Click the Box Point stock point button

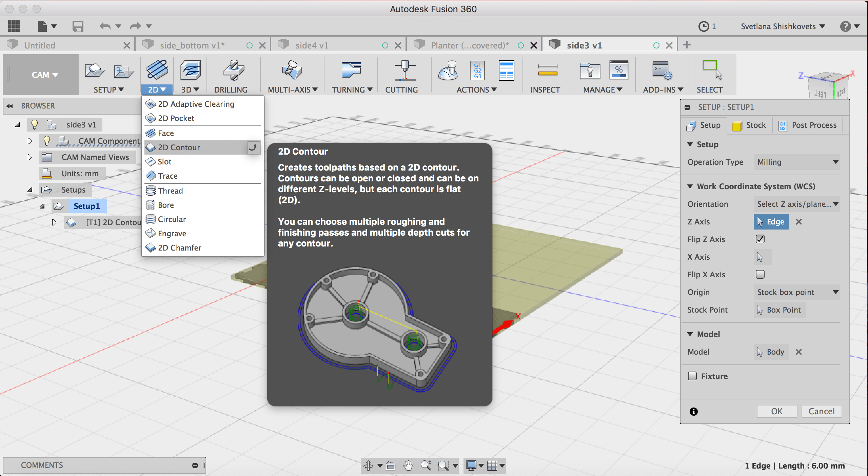780,310
